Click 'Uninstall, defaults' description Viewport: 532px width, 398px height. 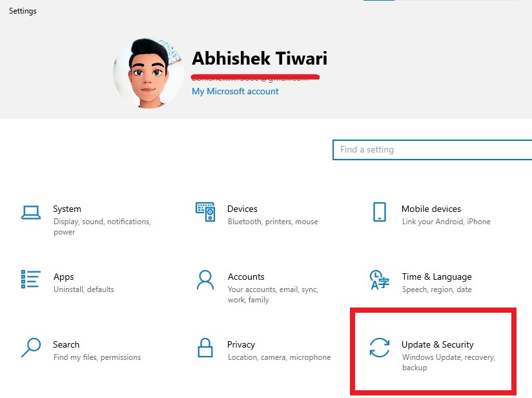click(x=84, y=289)
